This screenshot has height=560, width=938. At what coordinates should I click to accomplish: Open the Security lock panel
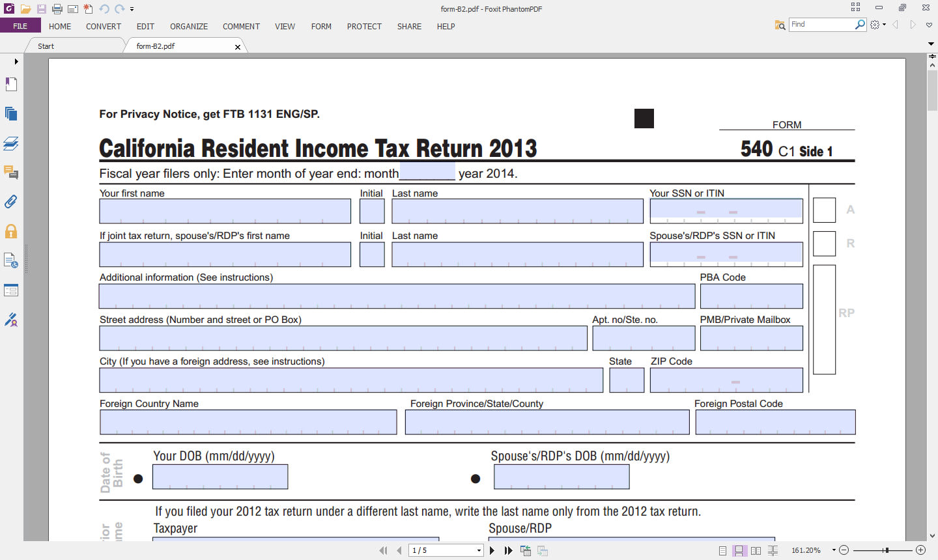11,231
